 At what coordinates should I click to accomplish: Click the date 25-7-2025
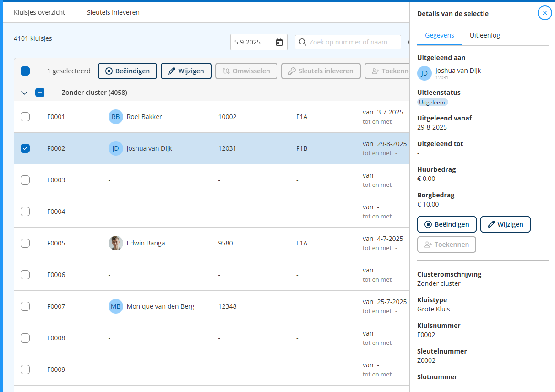[x=392, y=302]
